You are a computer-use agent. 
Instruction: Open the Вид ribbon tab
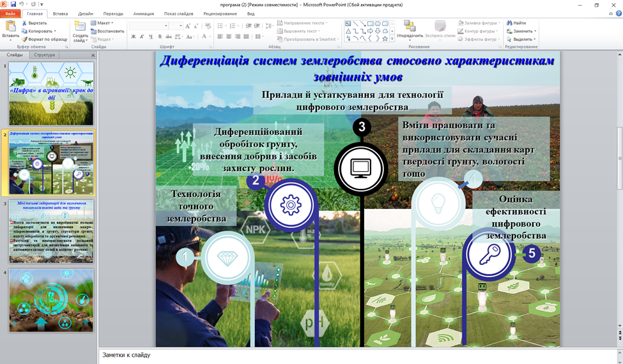[x=250, y=13]
